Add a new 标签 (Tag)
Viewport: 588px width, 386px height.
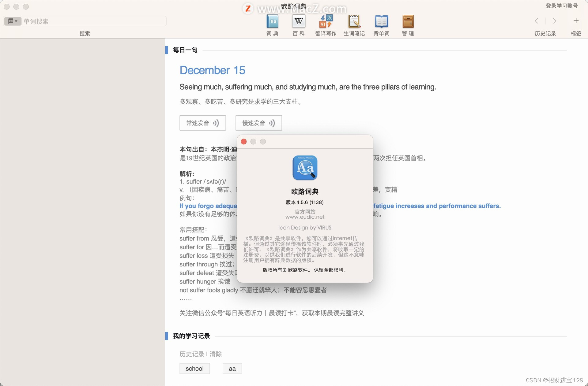[x=575, y=21]
